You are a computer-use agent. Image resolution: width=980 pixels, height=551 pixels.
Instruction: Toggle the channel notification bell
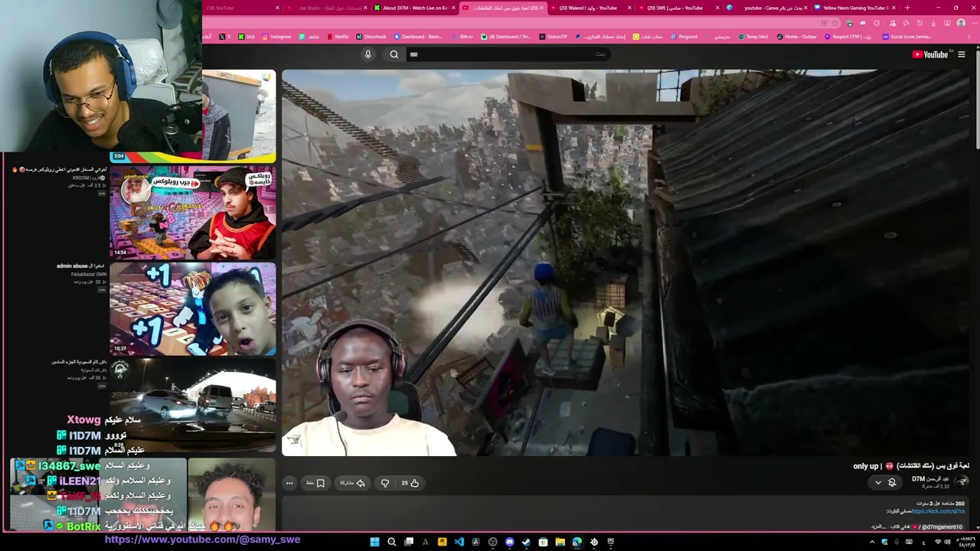[892, 482]
